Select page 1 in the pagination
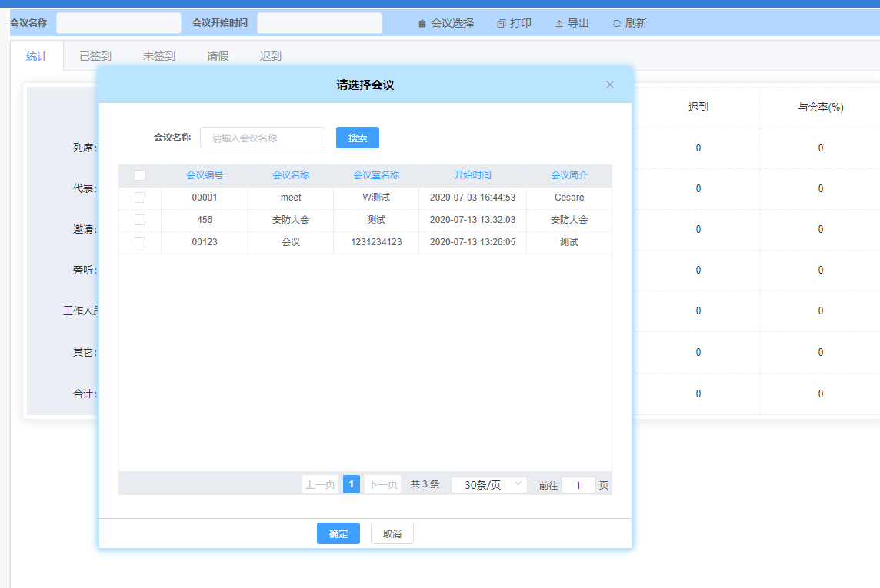Screen dimensions: 880x588 (352, 484)
